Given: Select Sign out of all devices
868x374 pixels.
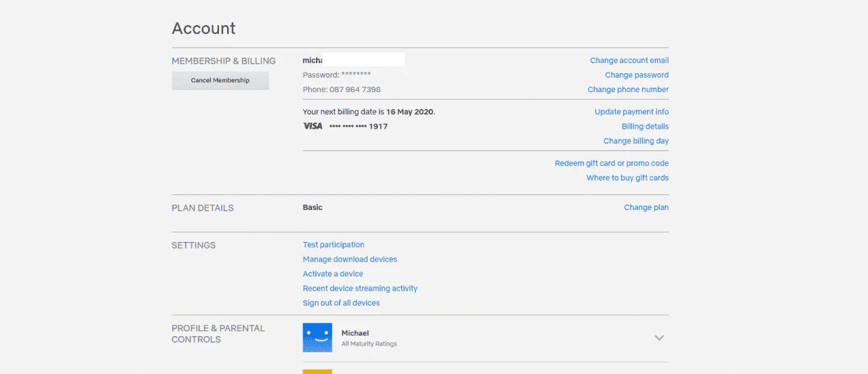Looking at the screenshot, I should (341, 303).
